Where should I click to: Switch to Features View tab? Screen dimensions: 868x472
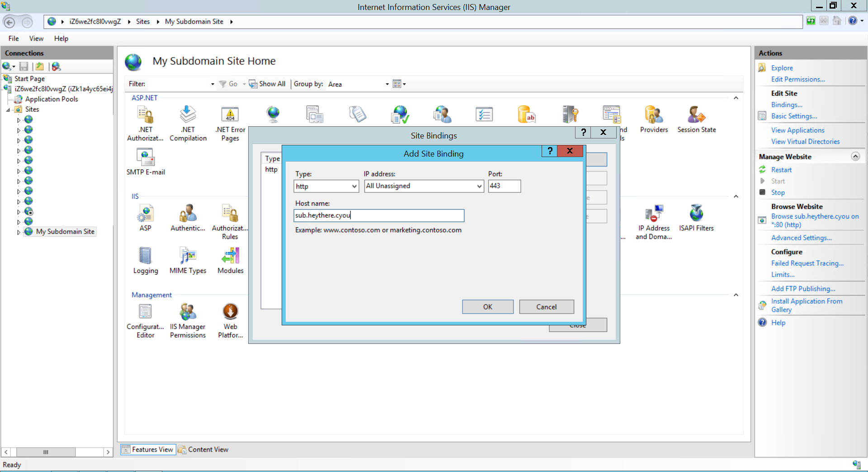point(148,449)
